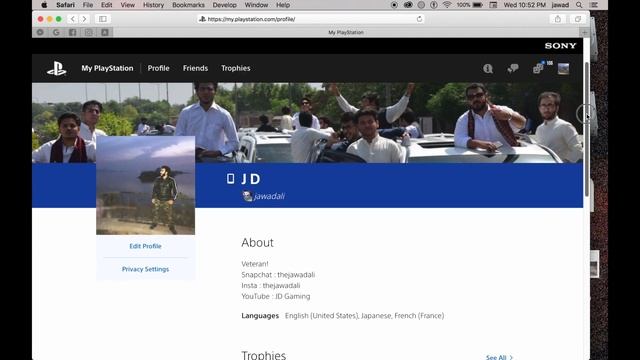Viewport: 640px width, 360px height.
Task: Click the jawad user name in menu bar
Action: 560,5
